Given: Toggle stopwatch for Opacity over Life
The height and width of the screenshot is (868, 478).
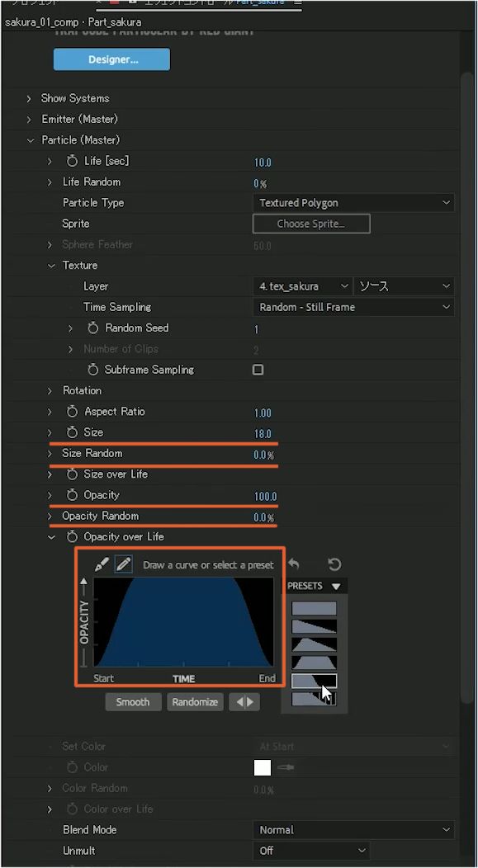Looking at the screenshot, I should click(72, 536).
